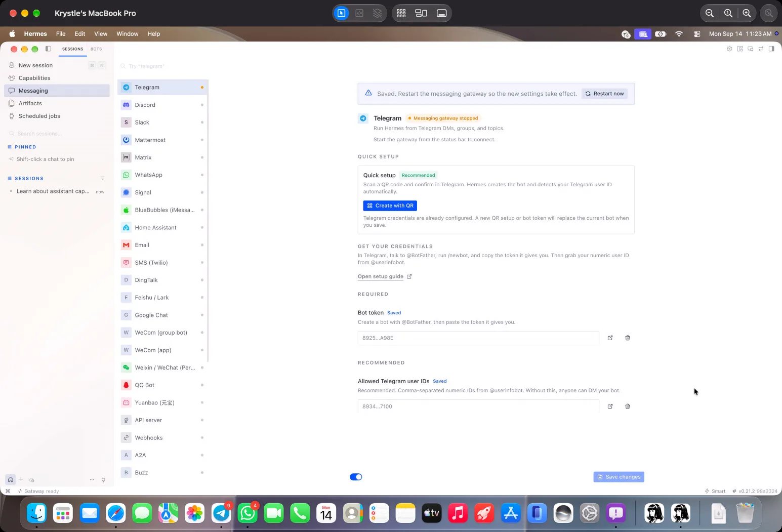This screenshot has height=532, width=782.
Task: Open Control Center in the macOS menu bar
Action: point(697,34)
